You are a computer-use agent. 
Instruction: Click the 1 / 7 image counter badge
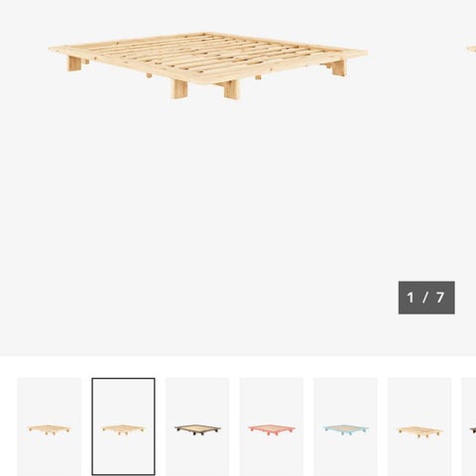click(x=426, y=297)
